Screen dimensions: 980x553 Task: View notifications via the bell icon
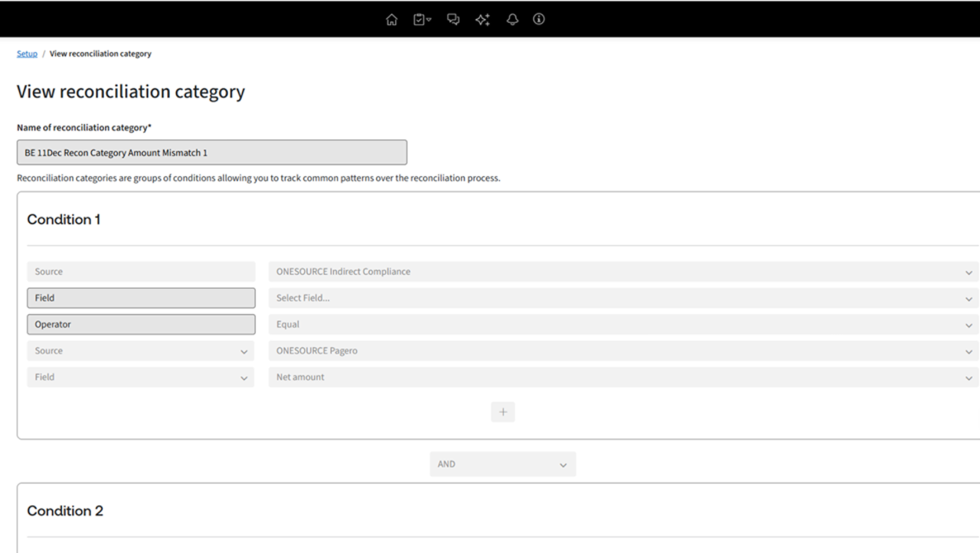[x=512, y=20]
